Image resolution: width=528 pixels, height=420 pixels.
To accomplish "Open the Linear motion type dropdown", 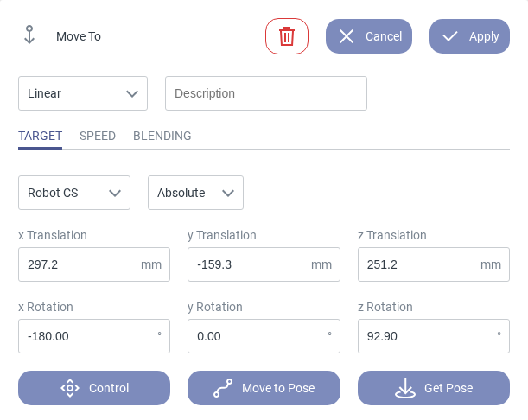I will tap(83, 93).
